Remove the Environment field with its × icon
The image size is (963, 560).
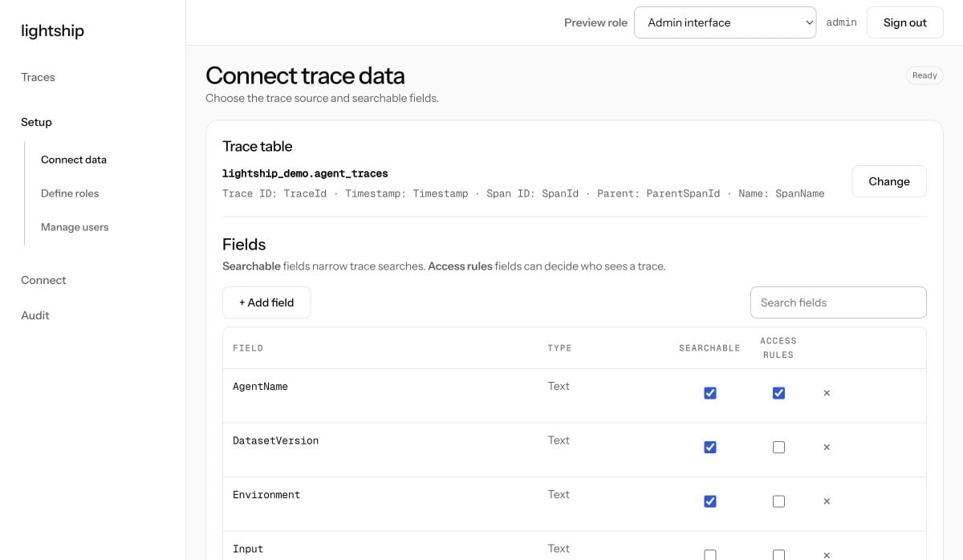point(827,501)
